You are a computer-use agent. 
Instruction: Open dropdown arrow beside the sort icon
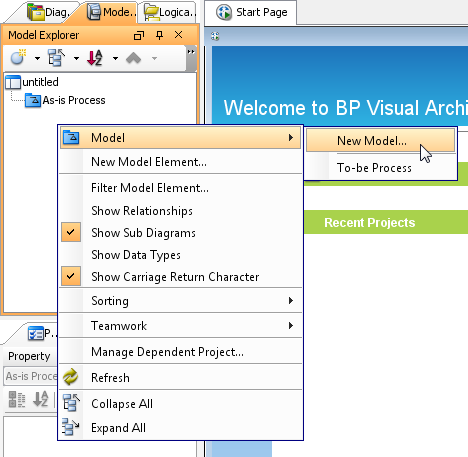pyautogui.click(x=115, y=59)
